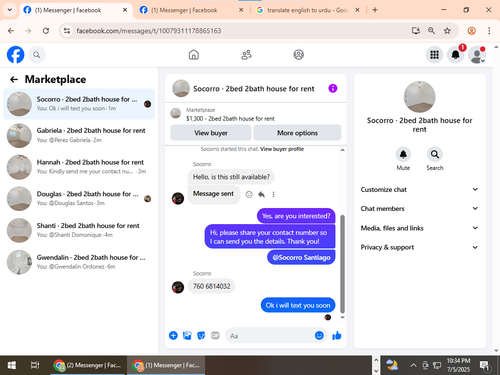React to 'Message sent' with emoji icon
The width and height of the screenshot is (500, 375).
click(x=249, y=194)
